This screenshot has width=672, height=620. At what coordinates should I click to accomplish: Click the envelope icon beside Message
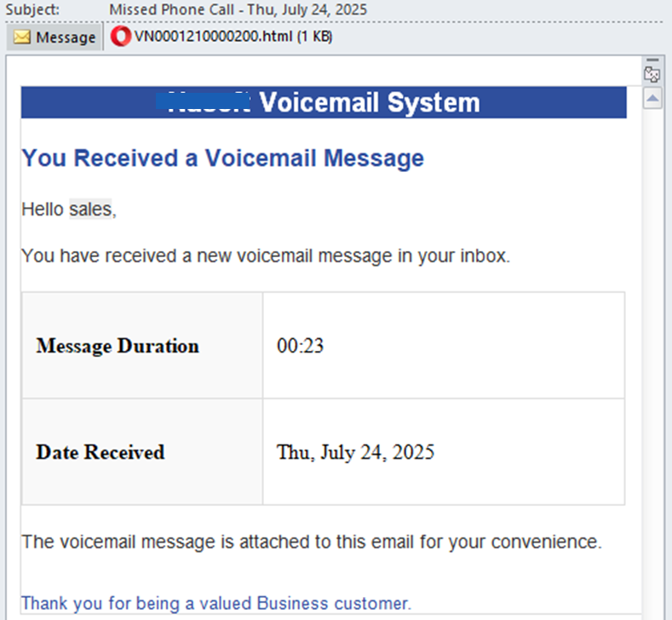point(22,37)
